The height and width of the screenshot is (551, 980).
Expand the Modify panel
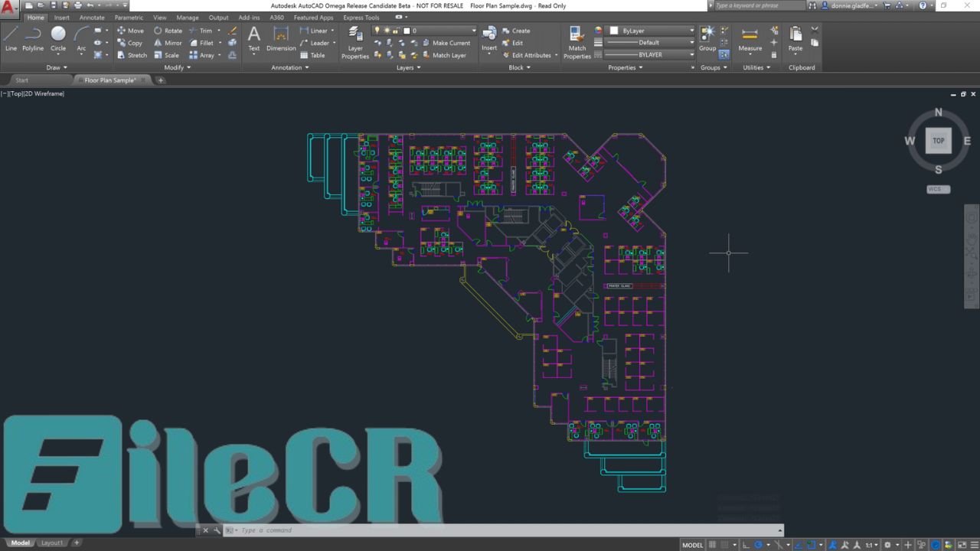(178, 67)
